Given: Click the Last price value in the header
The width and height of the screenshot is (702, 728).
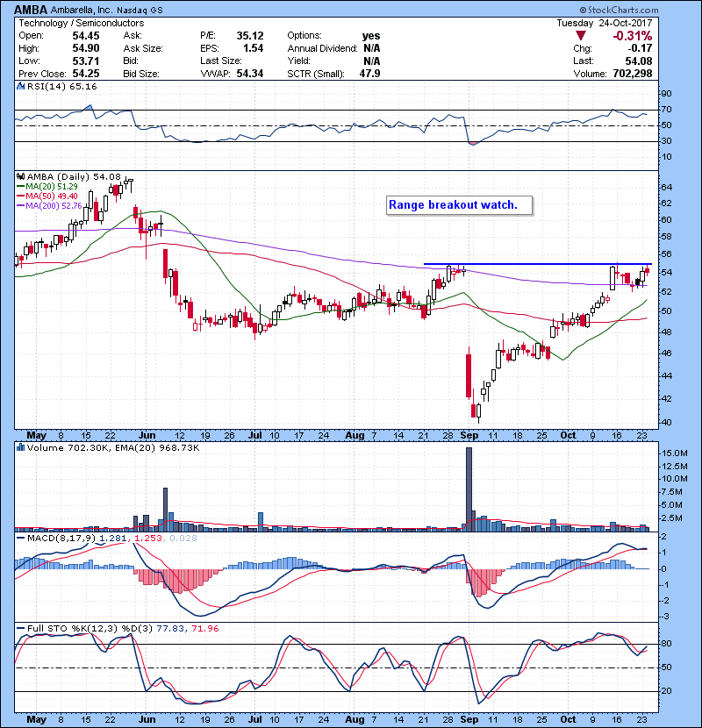Looking at the screenshot, I should tap(639, 61).
